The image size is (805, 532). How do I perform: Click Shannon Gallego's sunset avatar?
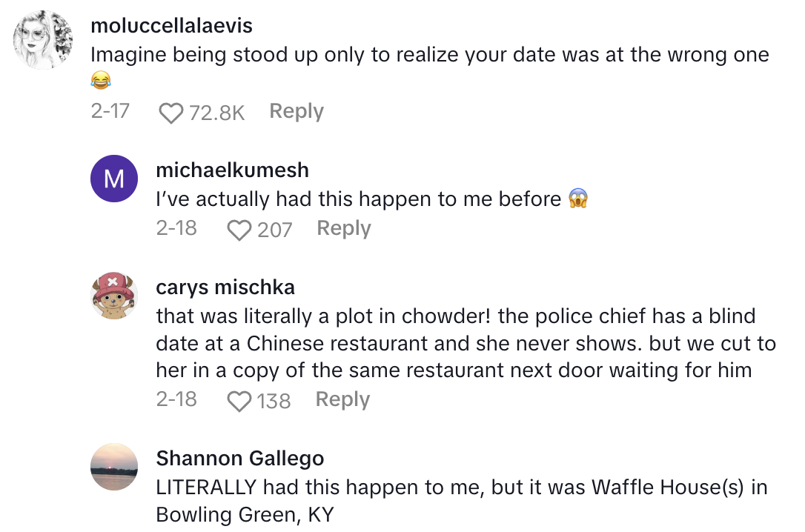(114, 468)
